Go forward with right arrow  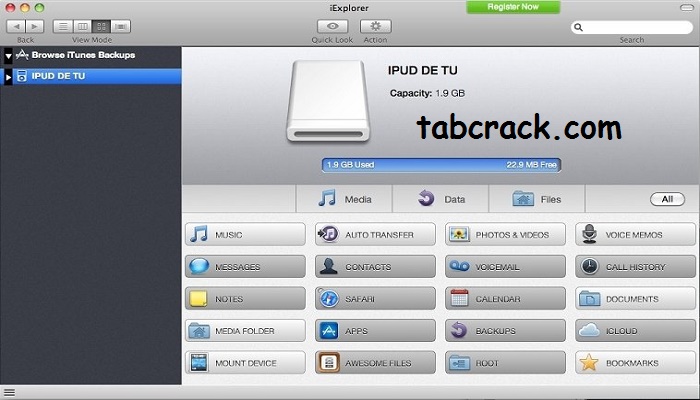pos(35,26)
